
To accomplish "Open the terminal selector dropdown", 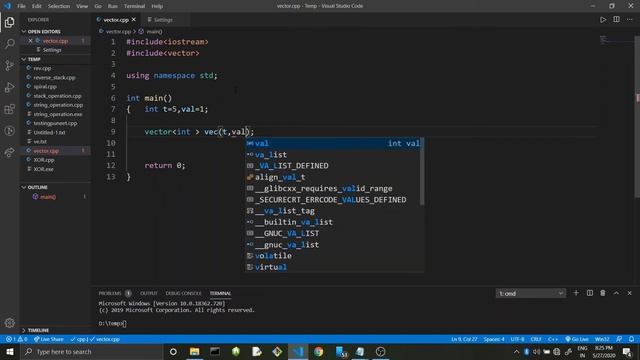I will 531,293.
